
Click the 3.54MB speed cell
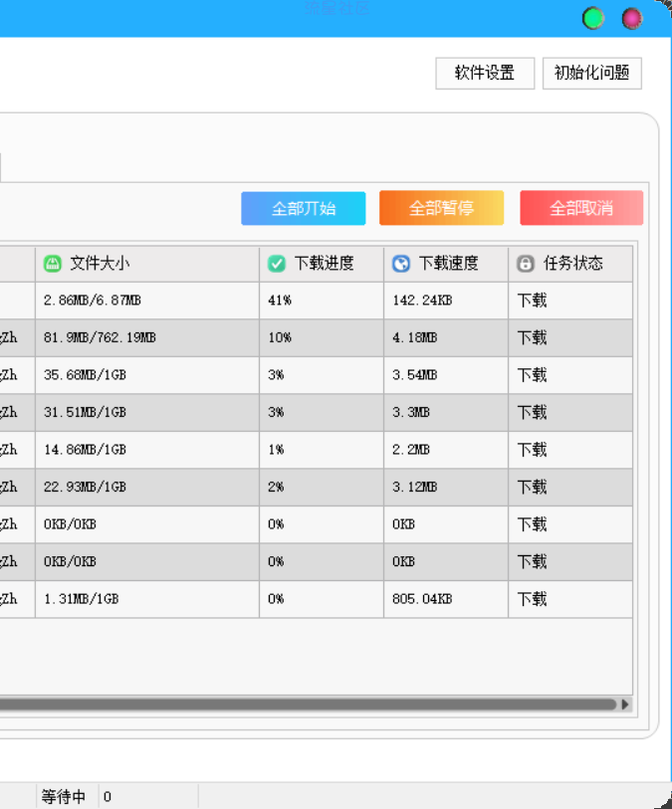click(x=446, y=375)
